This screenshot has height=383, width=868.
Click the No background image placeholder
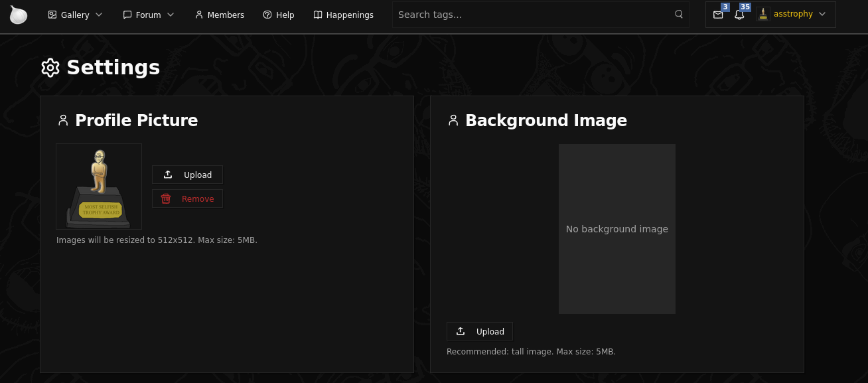[x=616, y=229]
